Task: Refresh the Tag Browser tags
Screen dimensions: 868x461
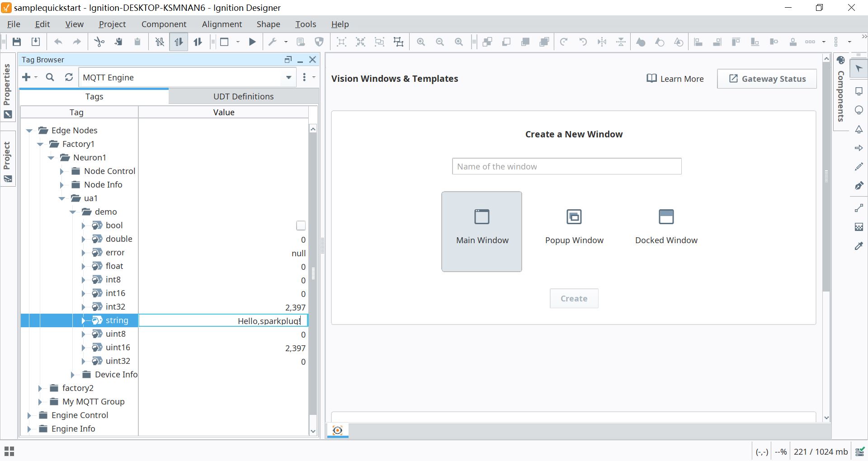Action: (69, 77)
